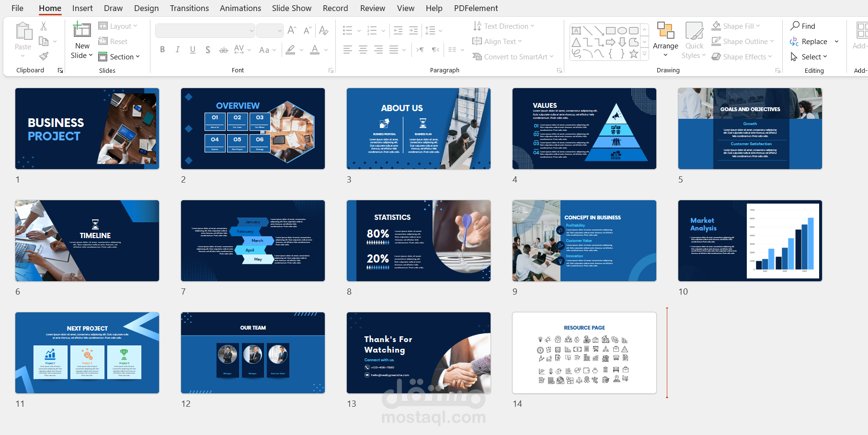Image resolution: width=868 pixels, height=435 pixels.
Task: Click the Cut scissors icon
Action: (x=44, y=26)
